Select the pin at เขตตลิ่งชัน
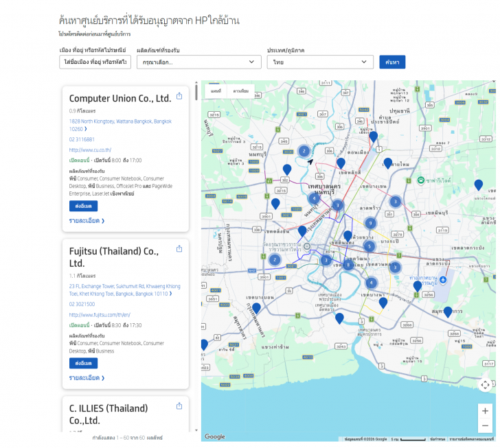The width and height of the screenshot is (500, 448). click(x=302, y=231)
